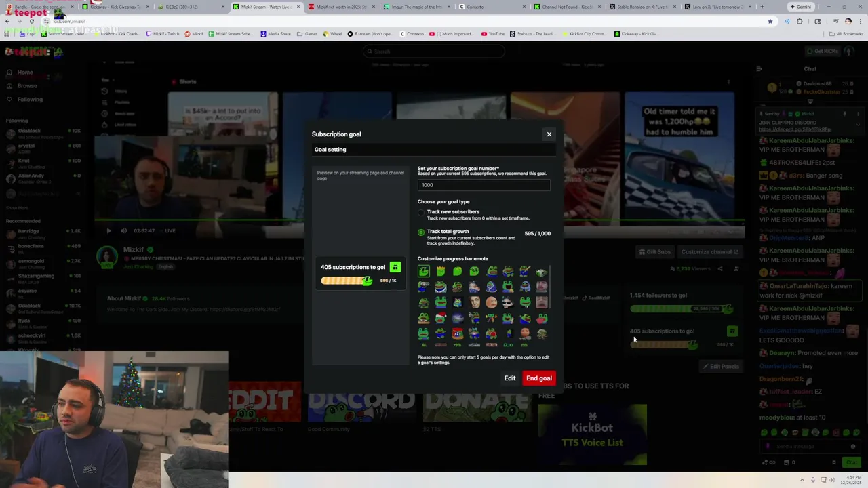Click the channel page green subscription goal icon
868x488 pixels.
pyautogui.click(x=732, y=331)
